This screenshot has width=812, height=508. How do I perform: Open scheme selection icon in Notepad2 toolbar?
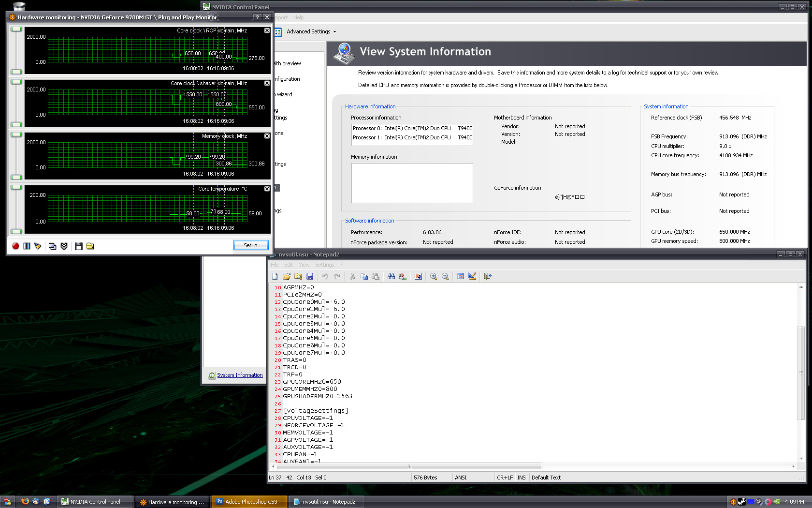[x=461, y=276]
